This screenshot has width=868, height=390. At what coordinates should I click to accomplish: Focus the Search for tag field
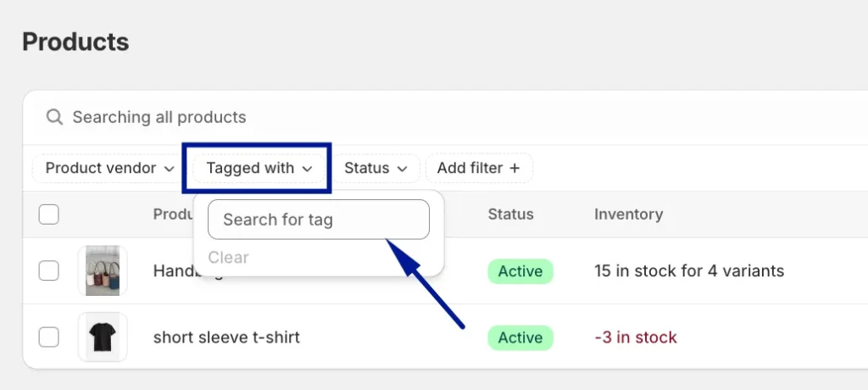(x=319, y=220)
